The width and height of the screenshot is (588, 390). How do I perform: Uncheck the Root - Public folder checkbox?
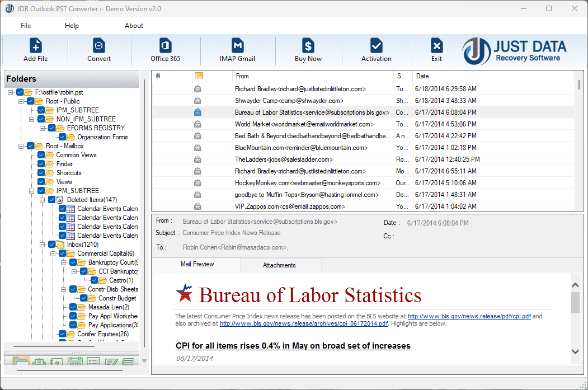pos(30,101)
